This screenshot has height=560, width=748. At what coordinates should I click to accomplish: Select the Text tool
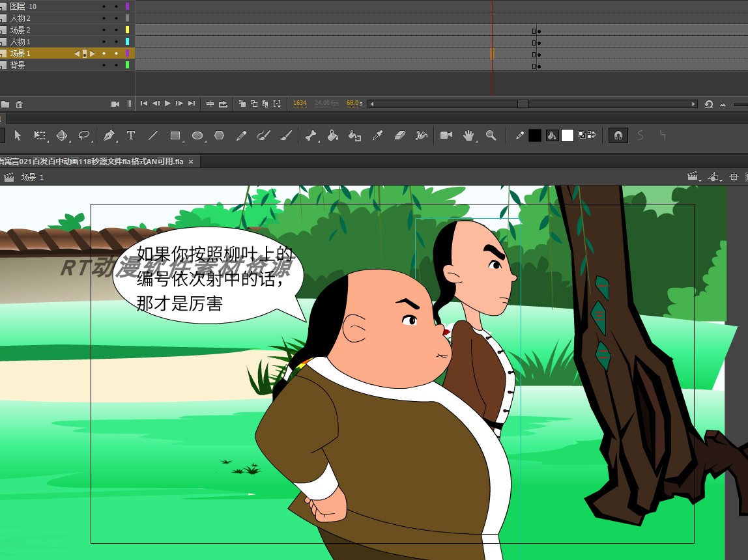coord(131,135)
